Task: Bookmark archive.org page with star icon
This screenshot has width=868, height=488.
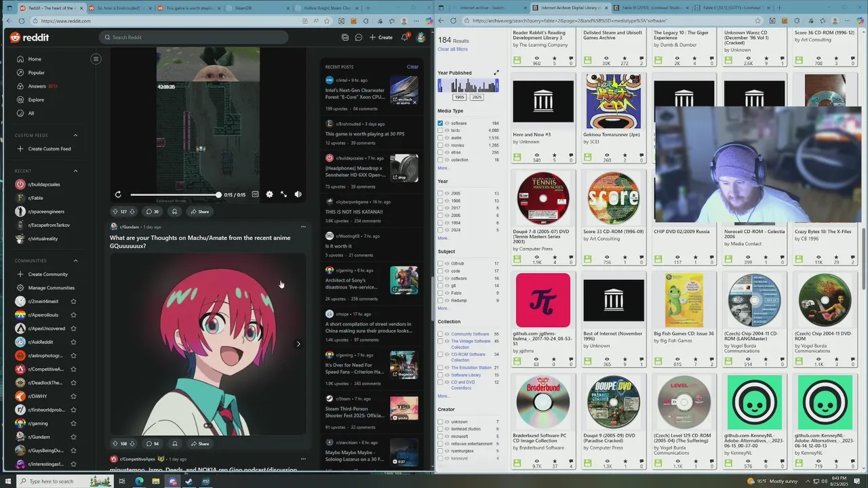Action: click(x=757, y=21)
